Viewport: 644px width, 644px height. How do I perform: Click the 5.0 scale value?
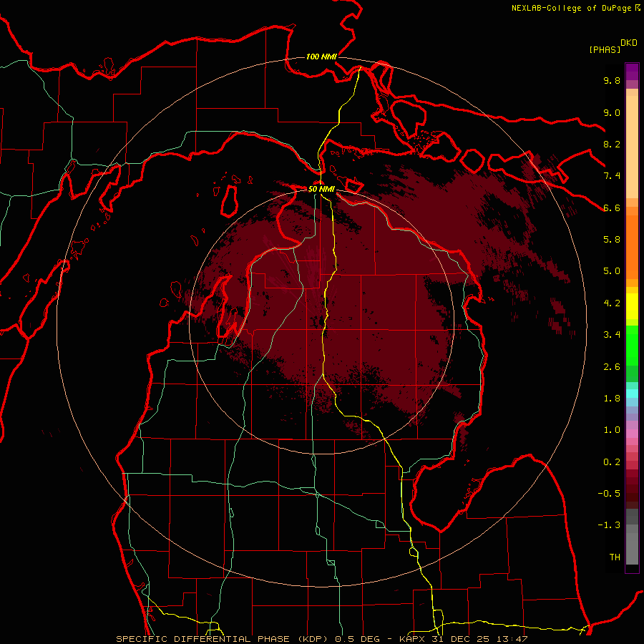tap(612, 271)
